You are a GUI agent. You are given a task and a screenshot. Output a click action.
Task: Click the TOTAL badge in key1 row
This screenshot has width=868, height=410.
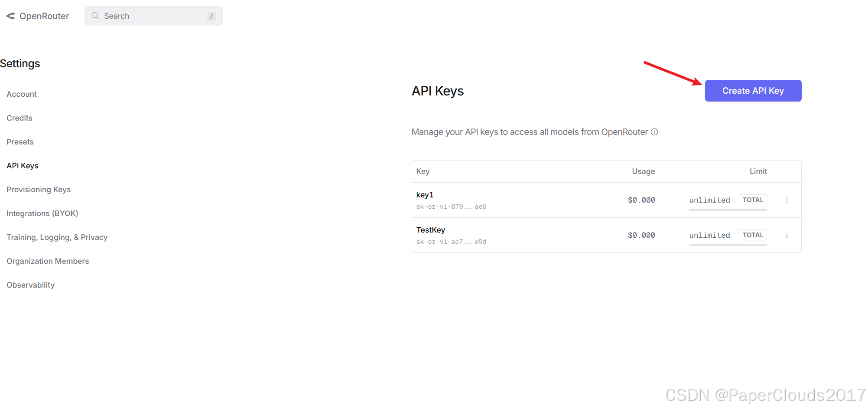(x=753, y=200)
